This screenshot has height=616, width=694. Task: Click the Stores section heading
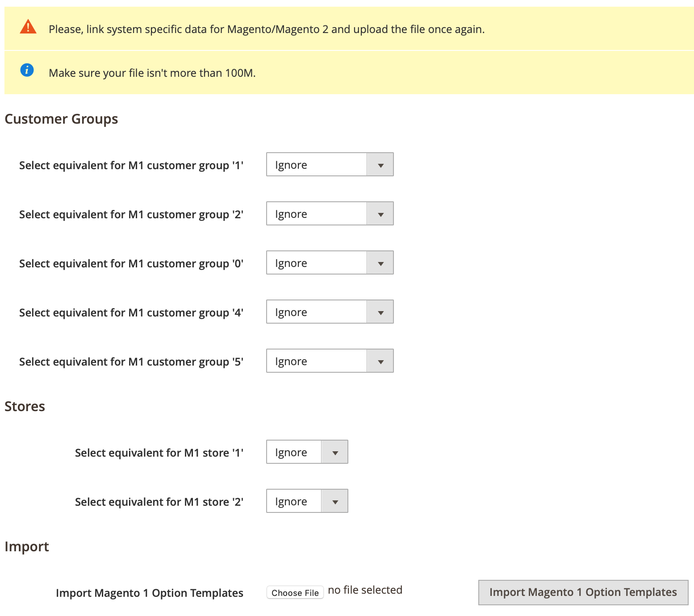click(25, 407)
